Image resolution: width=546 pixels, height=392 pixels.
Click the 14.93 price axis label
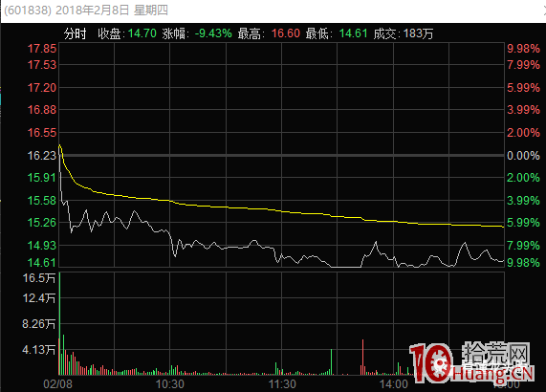pyautogui.click(x=42, y=246)
